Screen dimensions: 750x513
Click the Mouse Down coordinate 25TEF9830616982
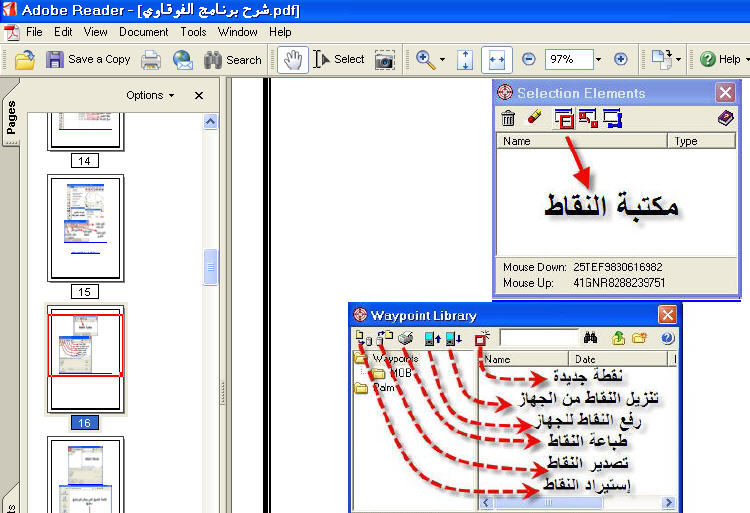click(618, 267)
